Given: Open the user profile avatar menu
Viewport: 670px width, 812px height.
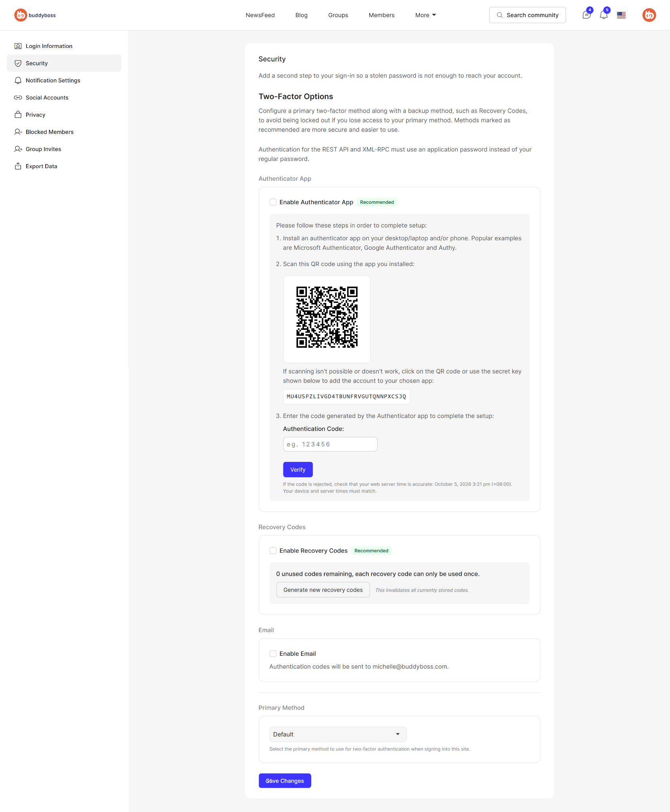Looking at the screenshot, I should click(x=649, y=15).
